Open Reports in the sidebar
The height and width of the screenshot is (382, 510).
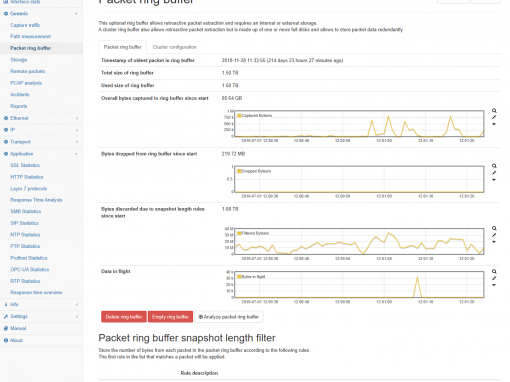[19, 106]
